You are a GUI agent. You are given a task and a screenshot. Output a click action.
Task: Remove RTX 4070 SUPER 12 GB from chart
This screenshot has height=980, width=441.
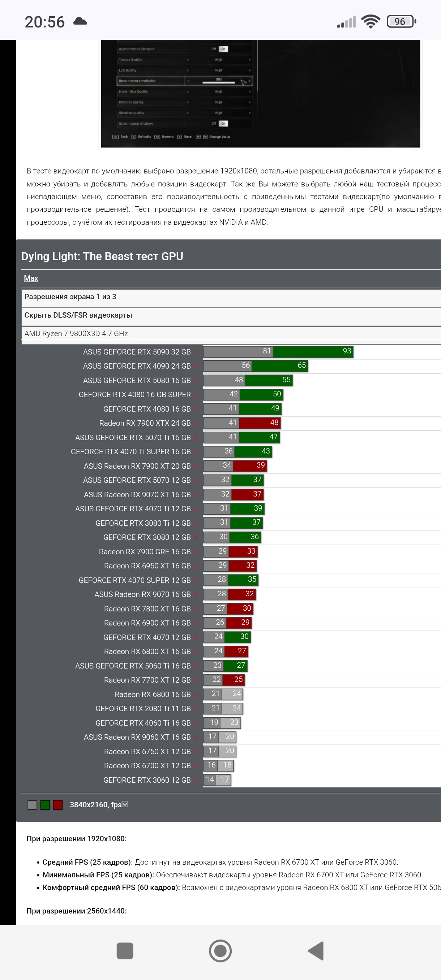click(196, 581)
